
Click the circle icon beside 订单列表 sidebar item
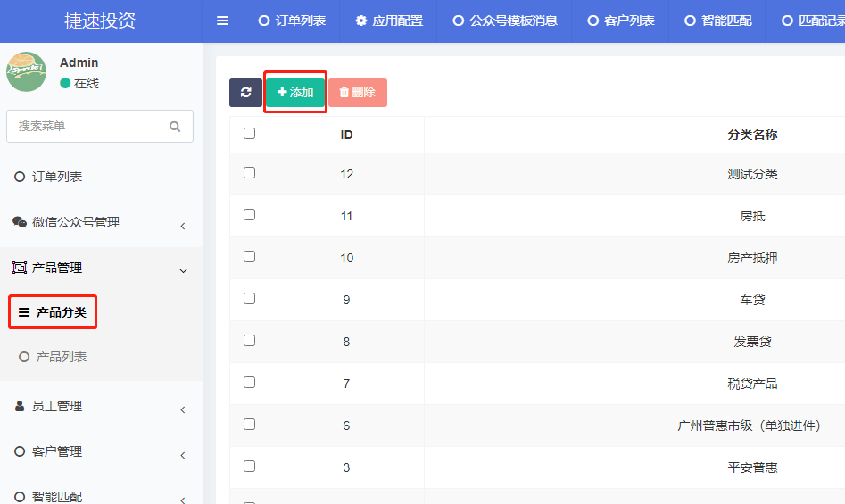pyautogui.click(x=20, y=177)
